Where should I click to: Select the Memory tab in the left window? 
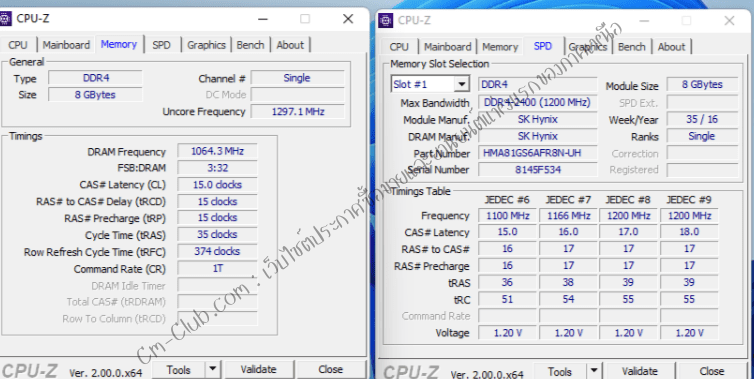coord(119,44)
